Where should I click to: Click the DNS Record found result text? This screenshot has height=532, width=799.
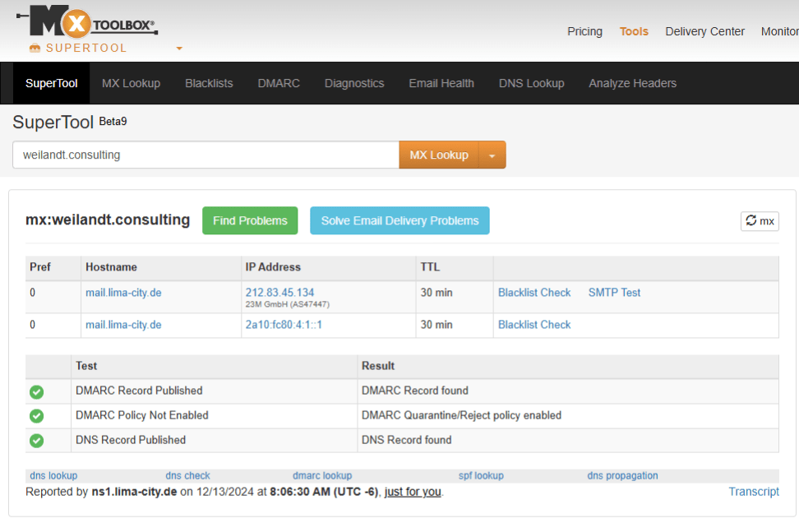(x=407, y=440)
